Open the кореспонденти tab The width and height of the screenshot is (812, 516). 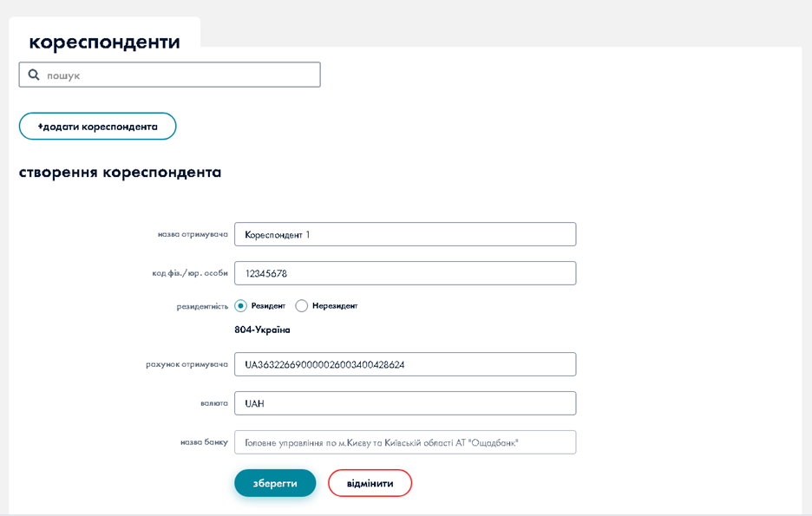point(104,42)
